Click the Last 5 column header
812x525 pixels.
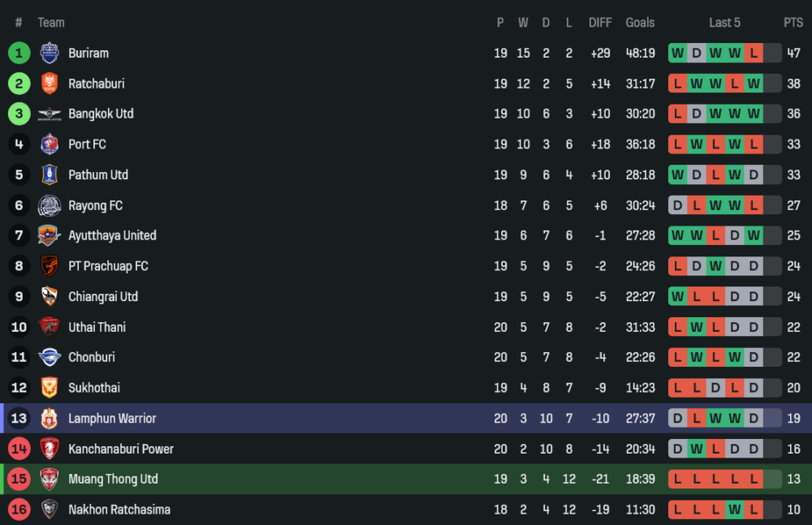click(724, 23)
